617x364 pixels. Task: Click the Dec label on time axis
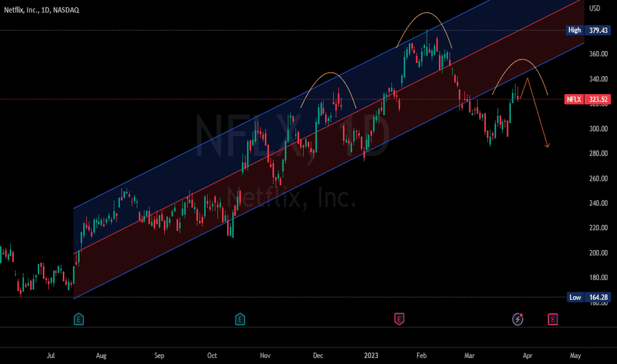click(x=318, y=356)
